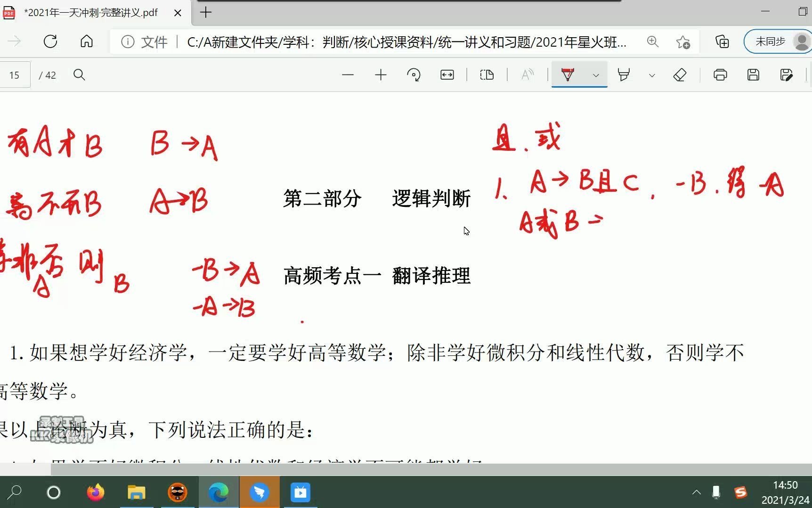Select the Highlighter tool
812x508 pixels.
coord(624,75)
